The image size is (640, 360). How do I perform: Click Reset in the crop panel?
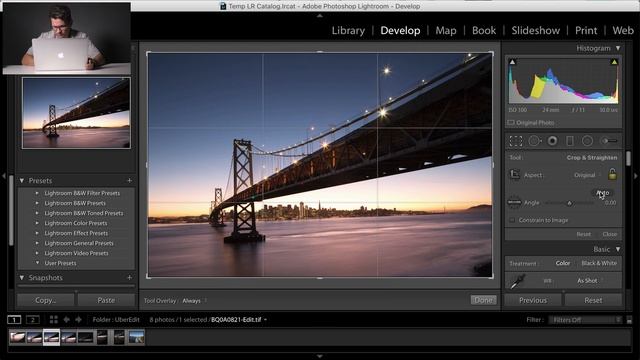point(583,234)
